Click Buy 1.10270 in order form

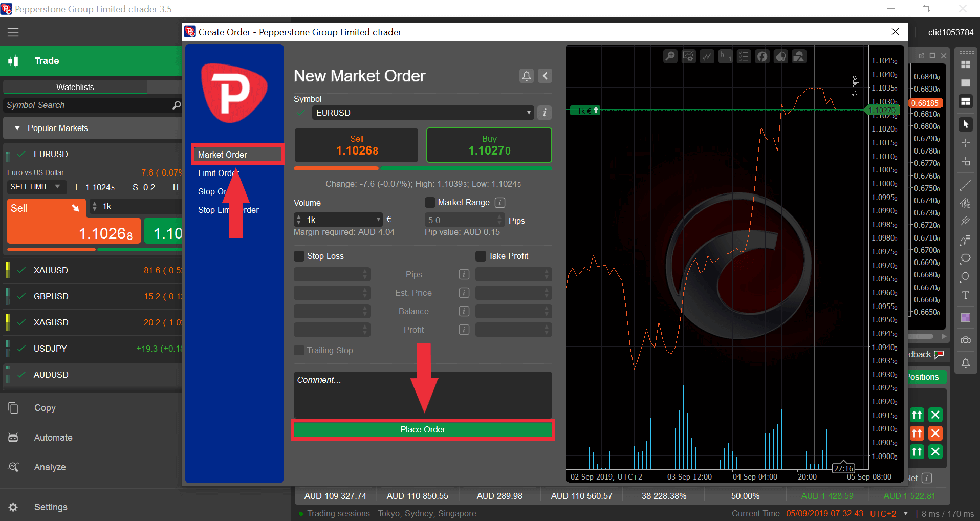pos(489,145)
